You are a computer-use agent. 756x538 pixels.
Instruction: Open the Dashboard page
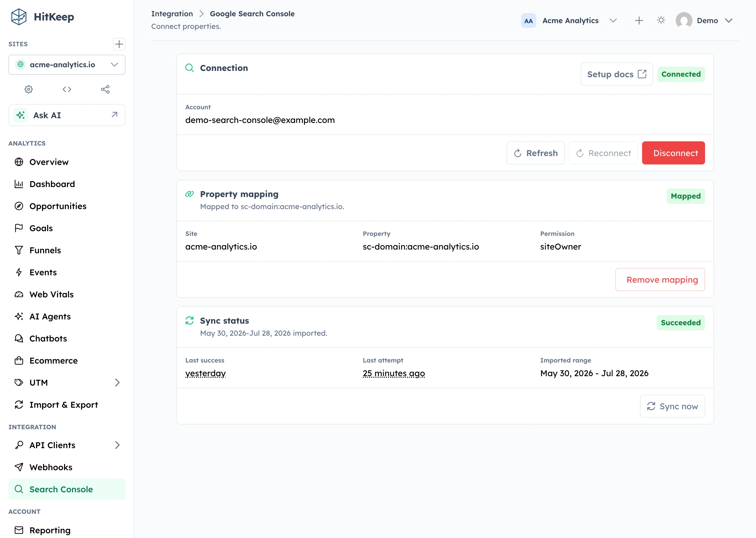(67, 184)
